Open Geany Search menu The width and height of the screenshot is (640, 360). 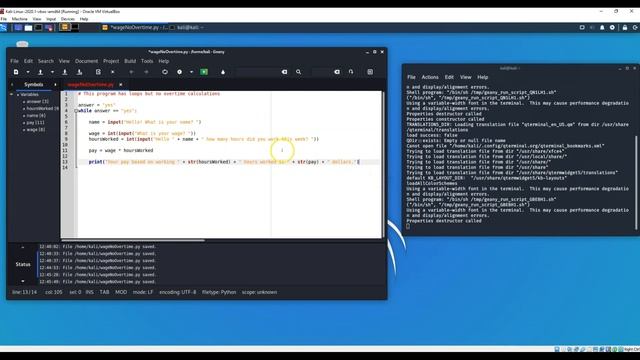pyautogui.click(x=46, y=61)
